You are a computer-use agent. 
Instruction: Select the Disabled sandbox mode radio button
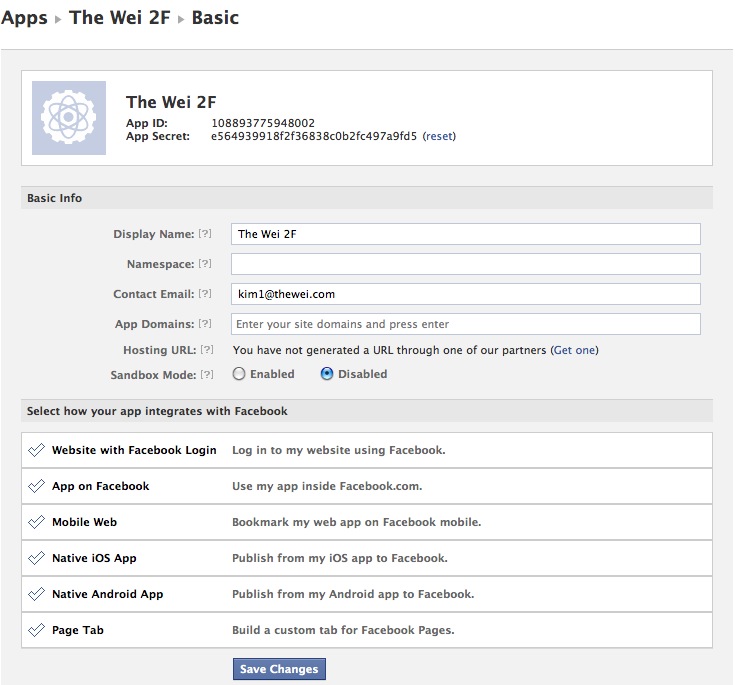327,374
